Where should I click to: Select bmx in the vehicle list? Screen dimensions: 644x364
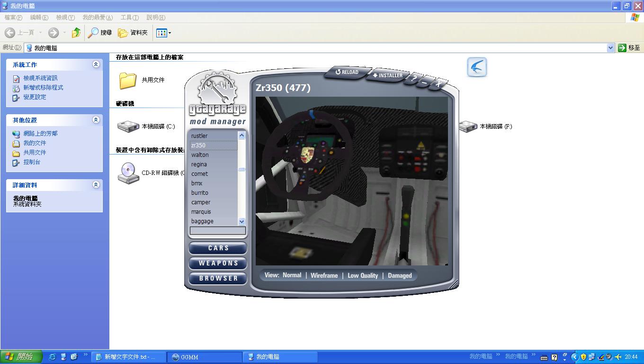point(214,183)
